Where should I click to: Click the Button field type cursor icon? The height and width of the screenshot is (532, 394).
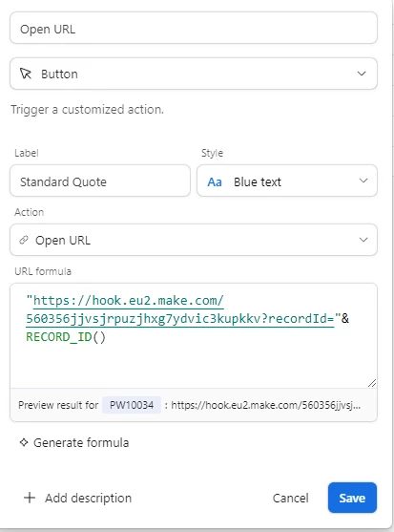(26, 74)
